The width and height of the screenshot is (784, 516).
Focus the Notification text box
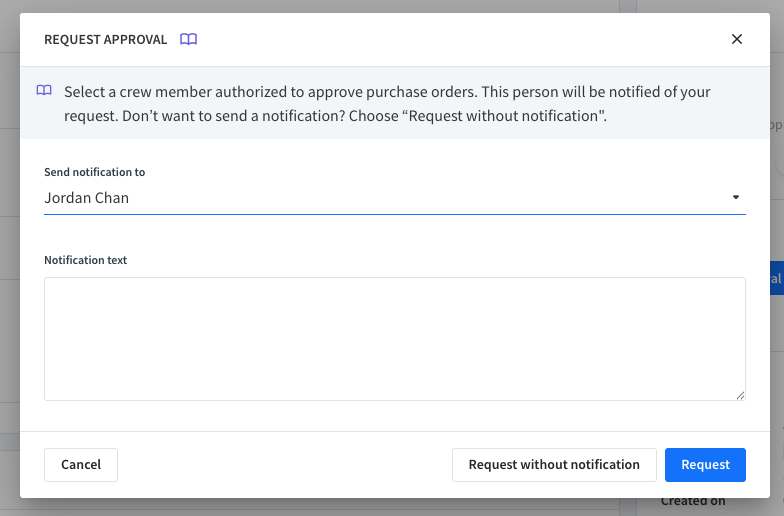[x=394, y=338]
